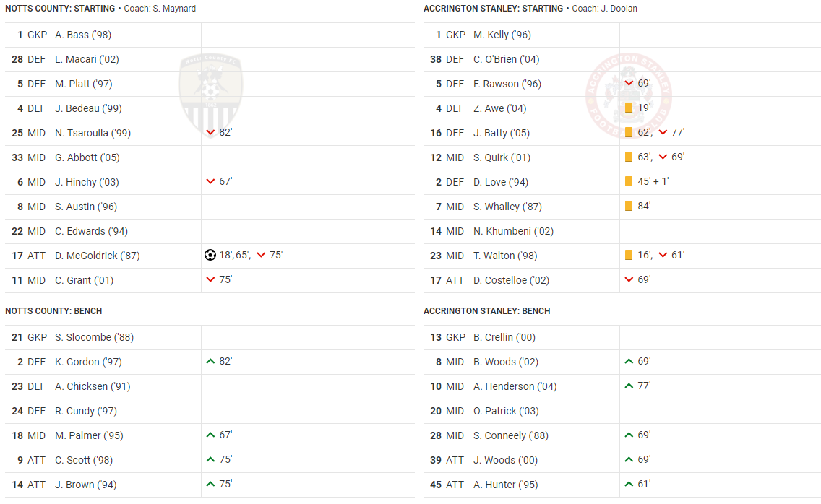Click bench player A. Henderson's name
The image size is (821, 504).
(x=515, y=386)
